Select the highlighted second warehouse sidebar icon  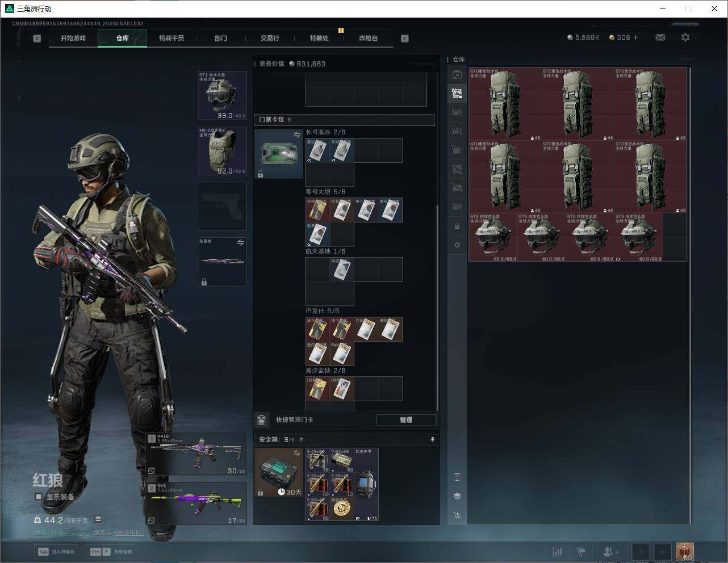point(457,94)
